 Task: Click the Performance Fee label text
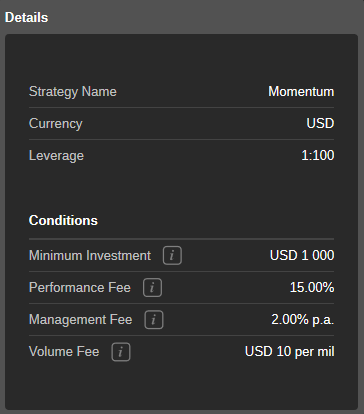(80, 288)
